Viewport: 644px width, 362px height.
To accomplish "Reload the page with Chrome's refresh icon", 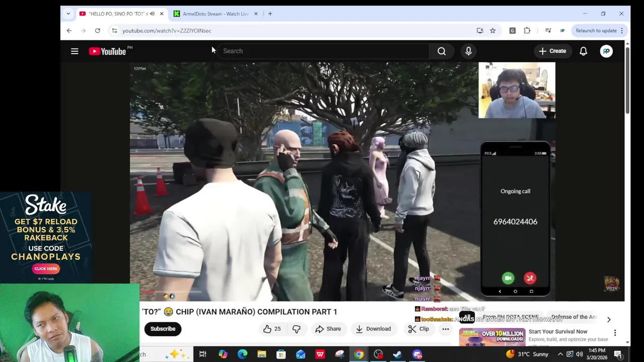I will tap(98, 31).
